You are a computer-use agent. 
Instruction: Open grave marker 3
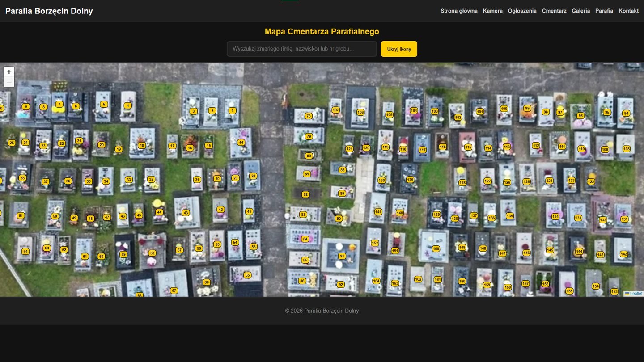(x=193, y=111)
